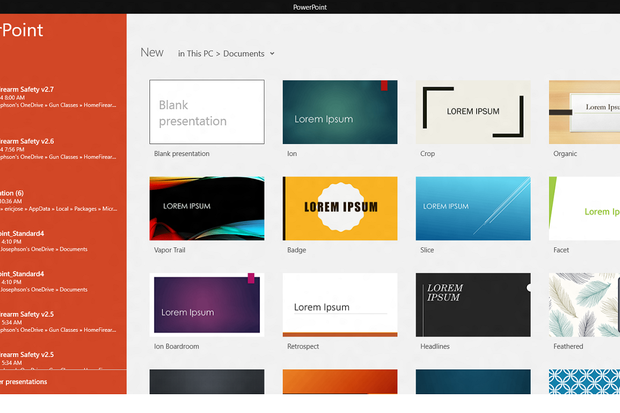620x413 pixels.
Task: Select the Facet template thumbnail
Action: [584, 208]
